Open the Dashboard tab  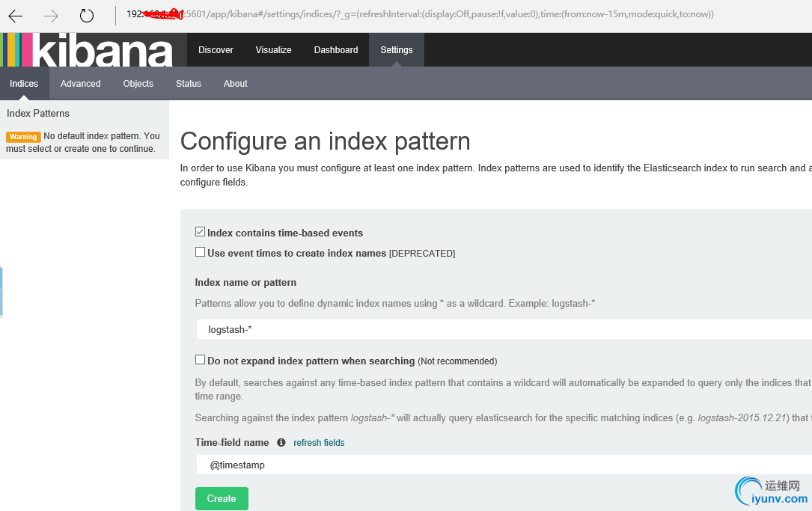click(336, 49)
